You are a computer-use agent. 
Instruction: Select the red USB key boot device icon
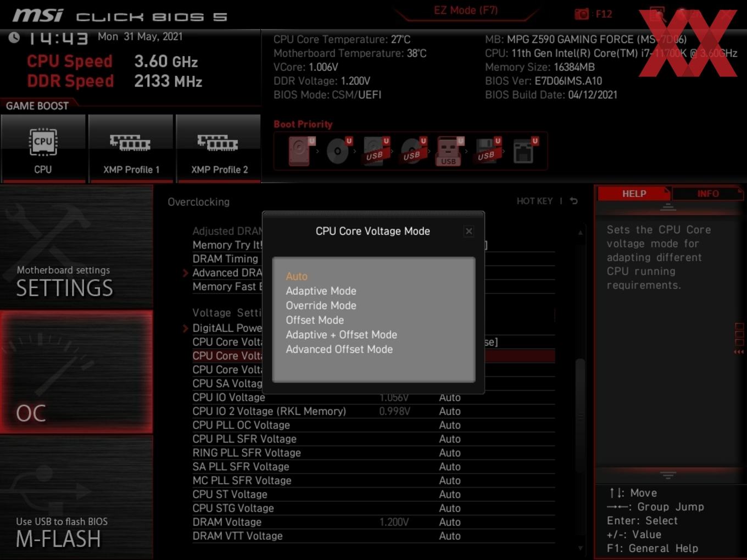click(449, 152)
